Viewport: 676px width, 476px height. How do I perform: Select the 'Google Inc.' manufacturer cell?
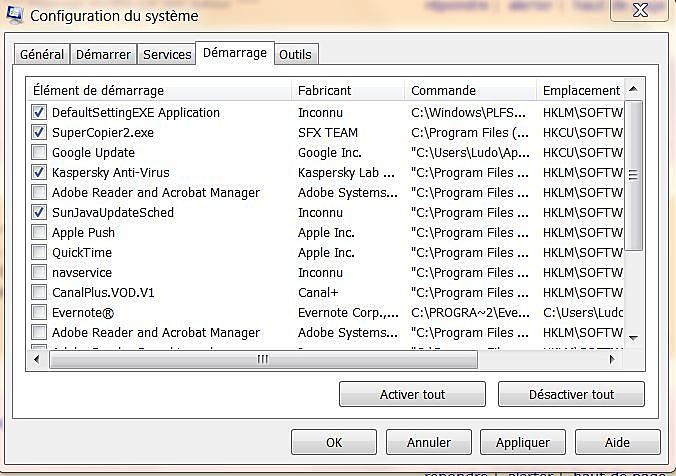(329, 152)
